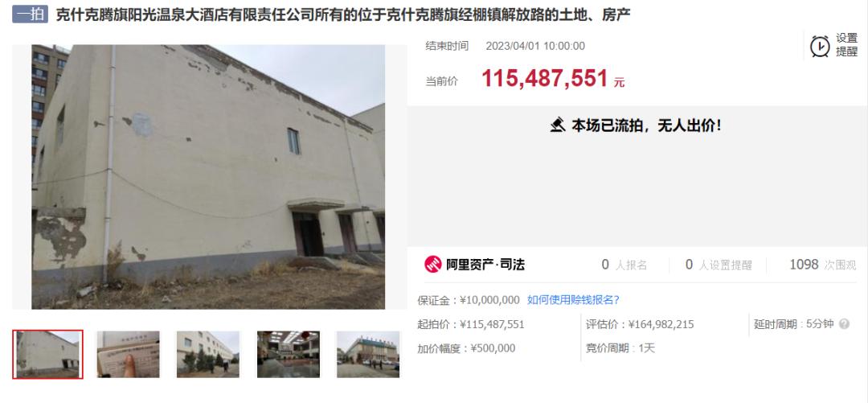Click the auction title text
868x403 pixels.
[343, 15]
